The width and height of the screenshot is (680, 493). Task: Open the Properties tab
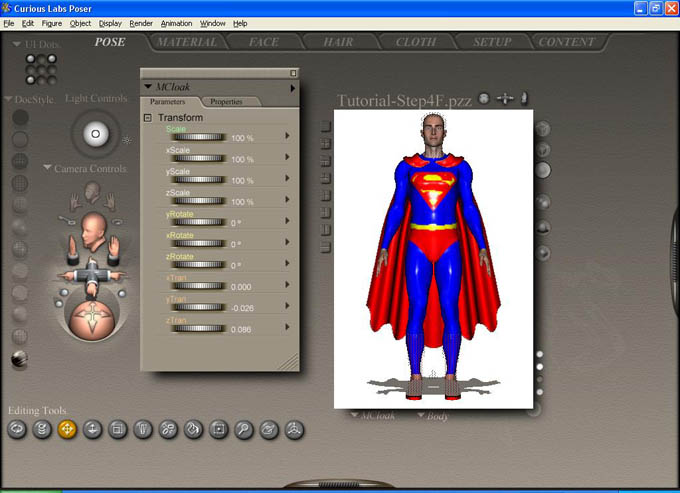click(x=226, y=101)
